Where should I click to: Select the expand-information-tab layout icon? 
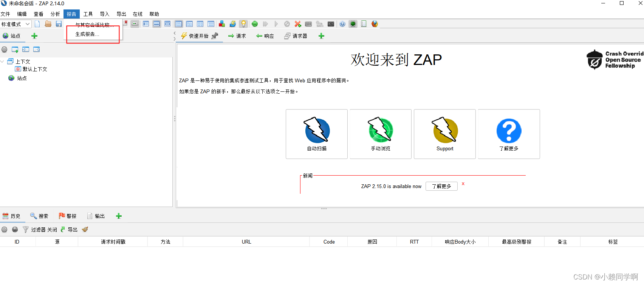[x=156, y=24]
